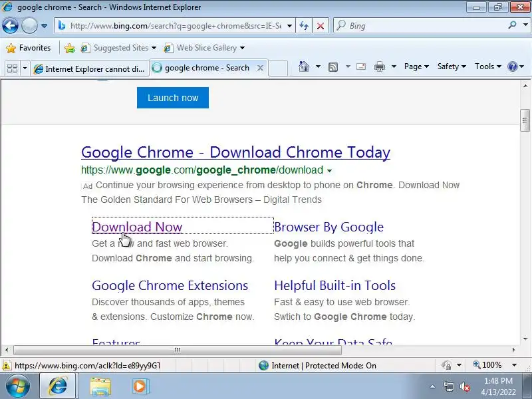Open Web Slice Gallery dropdown
The image size is (532, 399).
204,48
